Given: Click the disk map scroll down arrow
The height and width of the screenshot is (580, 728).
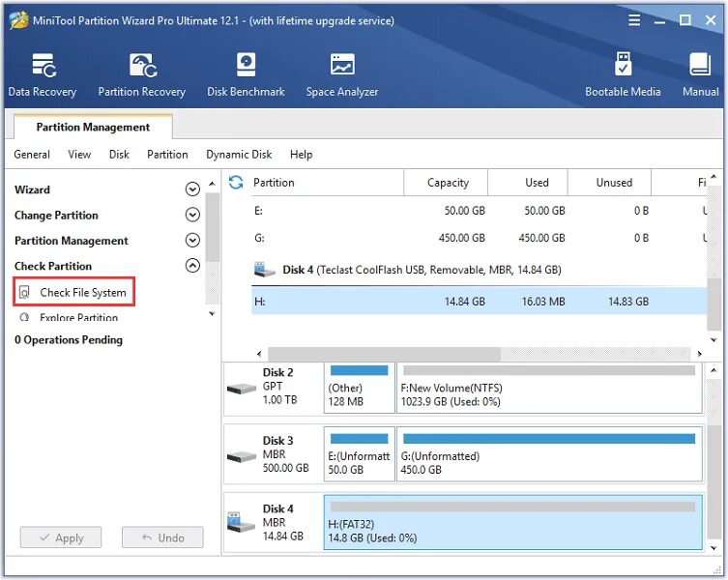Looking at the screenshot, I should click(714, 548).
